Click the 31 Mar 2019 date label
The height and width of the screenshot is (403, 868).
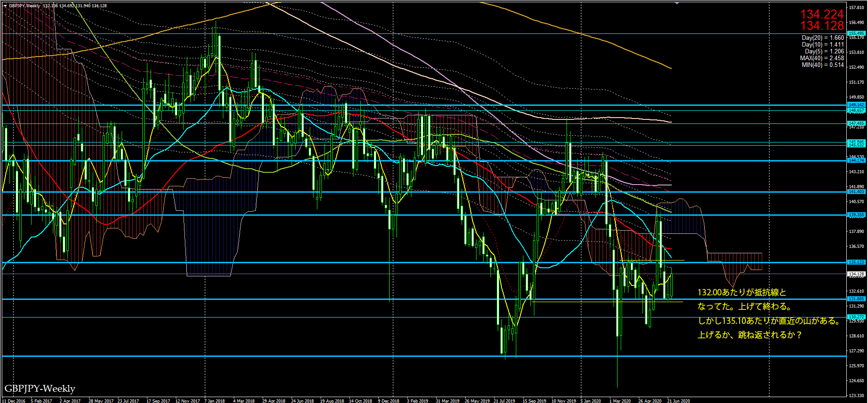click(x=448, y=401)
